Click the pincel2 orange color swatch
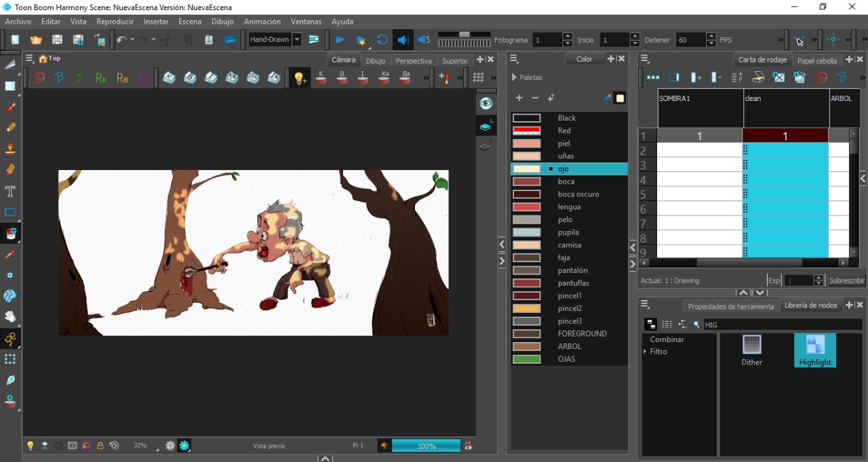This screenshot has width=868, height=462. point(527,308)
